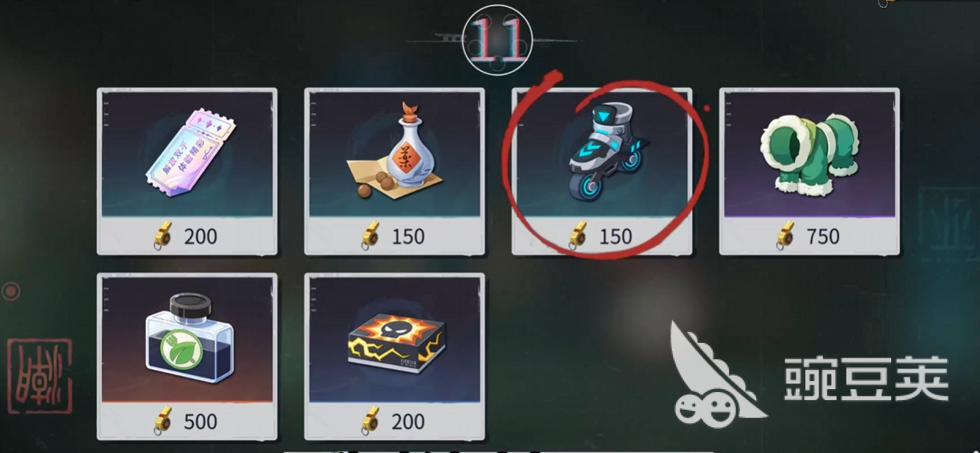Click the red seal stamp on left edge

click(x=40, y=375)
